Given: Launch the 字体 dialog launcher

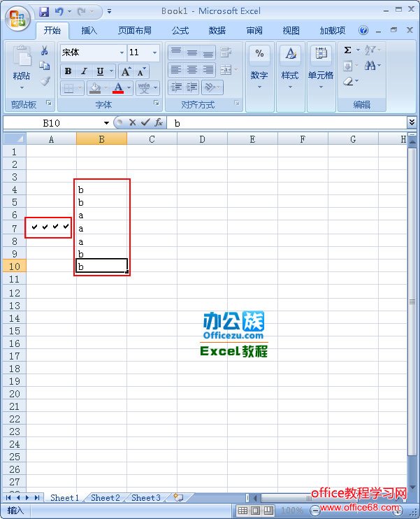Looking at the screenshot, I should coord(157,104).
